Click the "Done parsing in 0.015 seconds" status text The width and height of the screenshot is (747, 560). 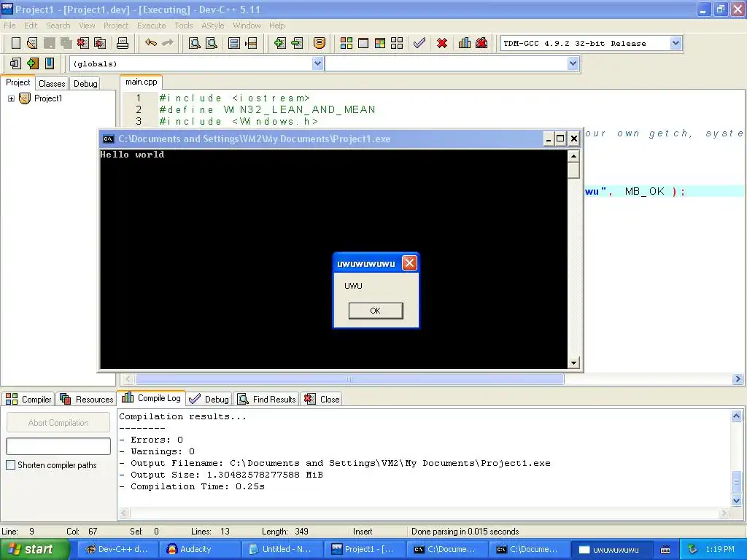[465, 532]
